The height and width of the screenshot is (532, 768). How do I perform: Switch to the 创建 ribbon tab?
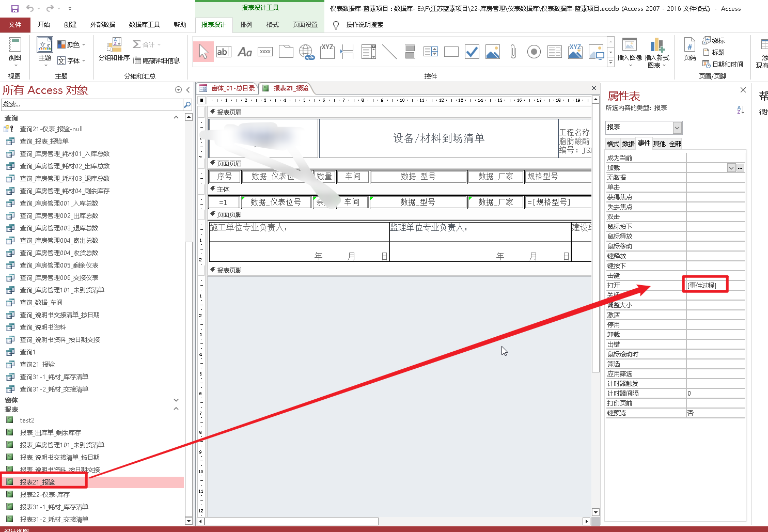coord(70,24)
